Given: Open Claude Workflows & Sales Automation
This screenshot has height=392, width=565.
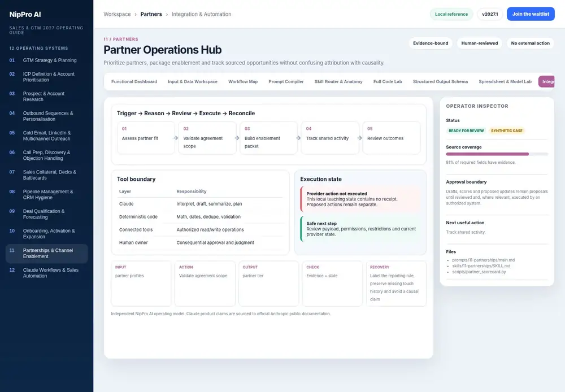Looking at the screenshot, I should 47,273.
